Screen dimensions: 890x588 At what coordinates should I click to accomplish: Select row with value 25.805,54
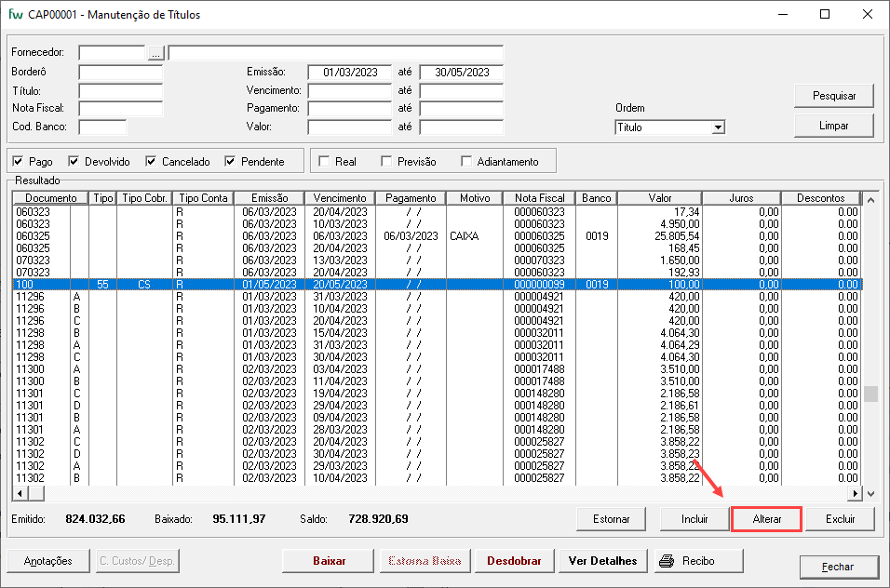(438, 236)
